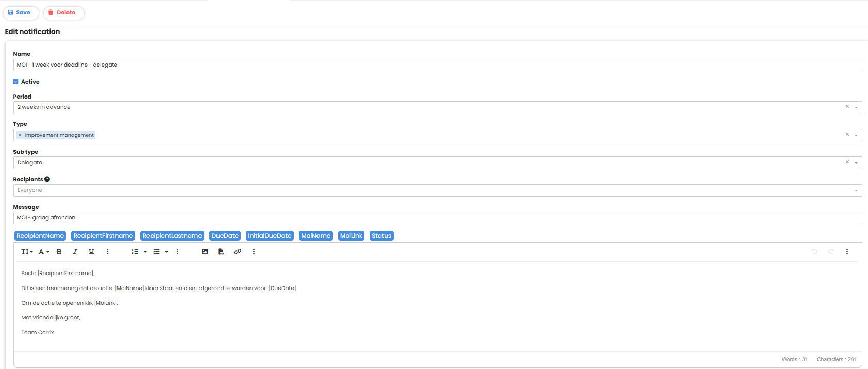Click the PDF export icon
868x369 pixels.
point(221,252)
